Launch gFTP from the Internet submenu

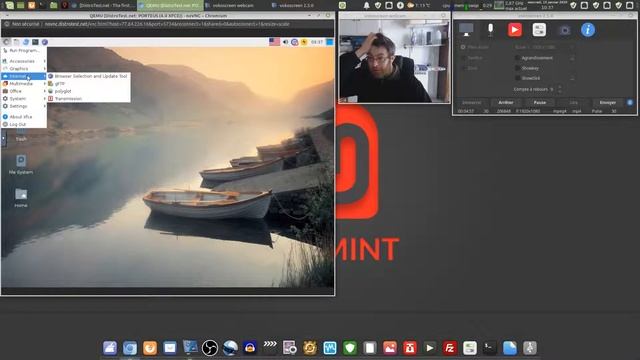(x=89, y=84)
